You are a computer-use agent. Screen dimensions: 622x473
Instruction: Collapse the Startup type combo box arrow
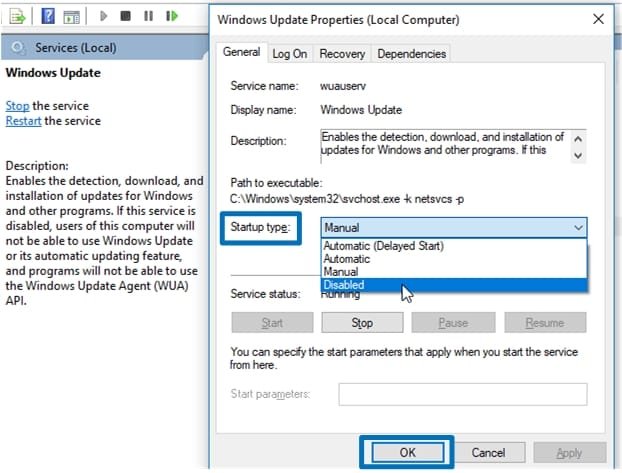tap(578, 227)
